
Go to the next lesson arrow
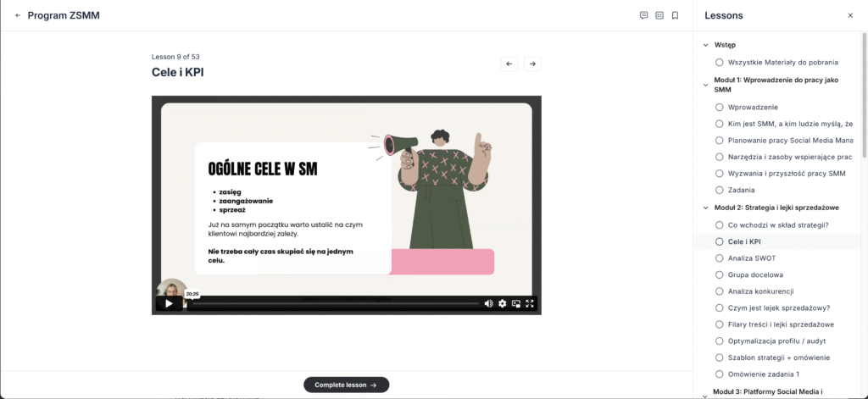coord(531,64)
